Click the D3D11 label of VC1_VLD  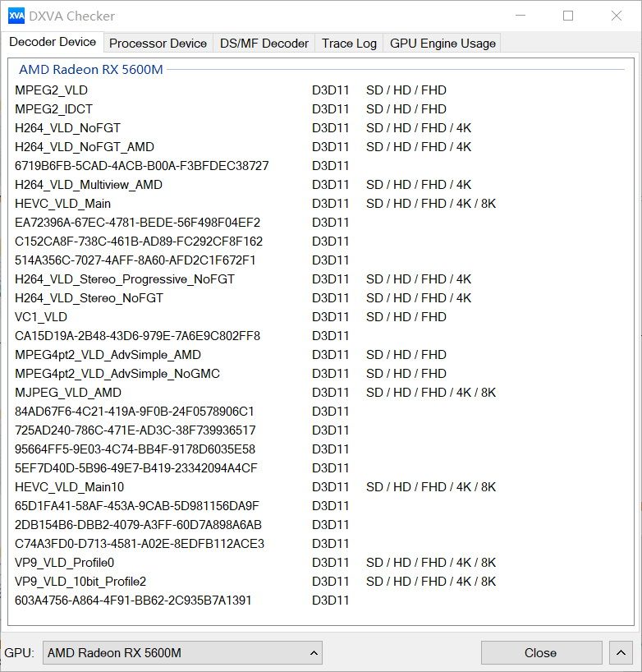(330, 317)
